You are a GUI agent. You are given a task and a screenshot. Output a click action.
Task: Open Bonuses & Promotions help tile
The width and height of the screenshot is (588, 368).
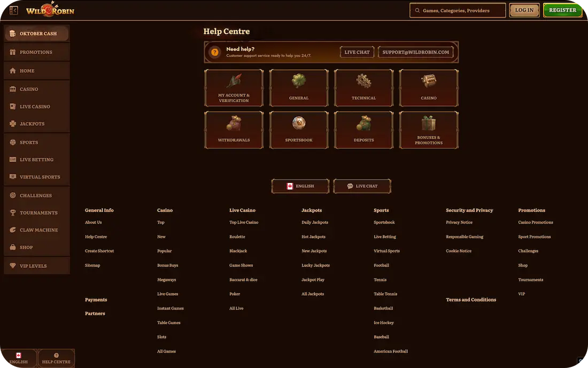pos(429,130)
